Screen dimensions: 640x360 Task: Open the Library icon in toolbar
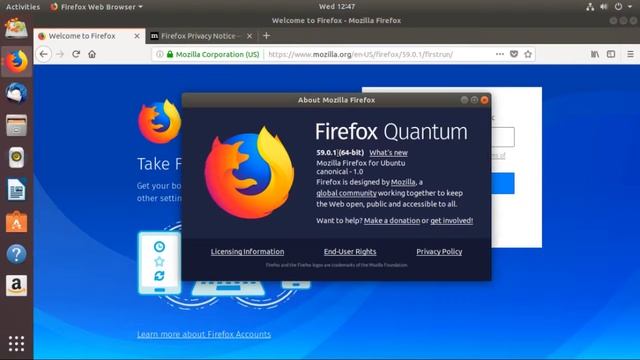(595, 54)
